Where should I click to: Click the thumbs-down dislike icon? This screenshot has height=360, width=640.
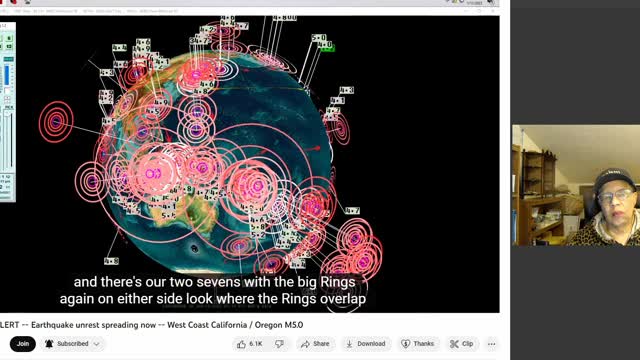pos(280,344)
